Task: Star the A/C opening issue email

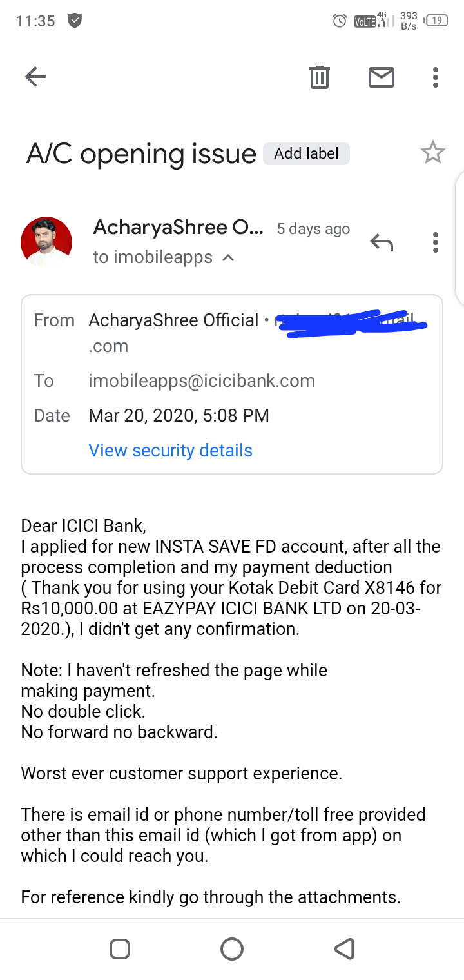Action: (x=432, y=153)
